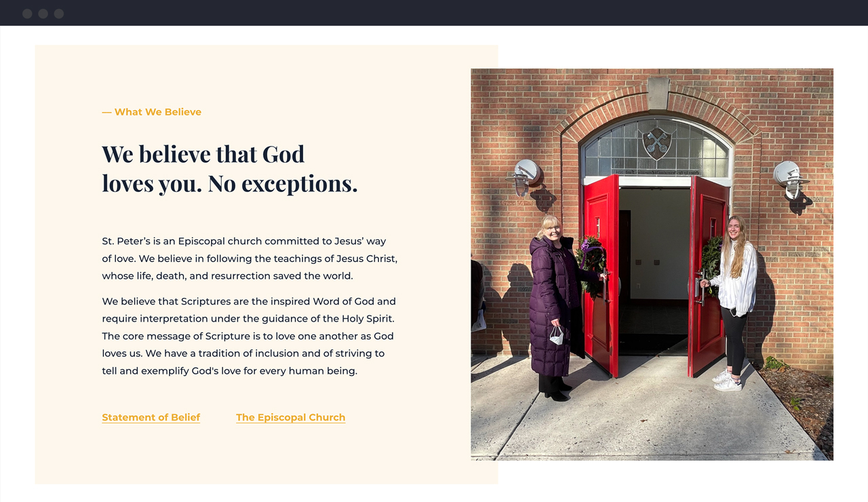Click the right wall lamp on brick
868x502 pixels.
pyautogui.click(x=790, y=178)
